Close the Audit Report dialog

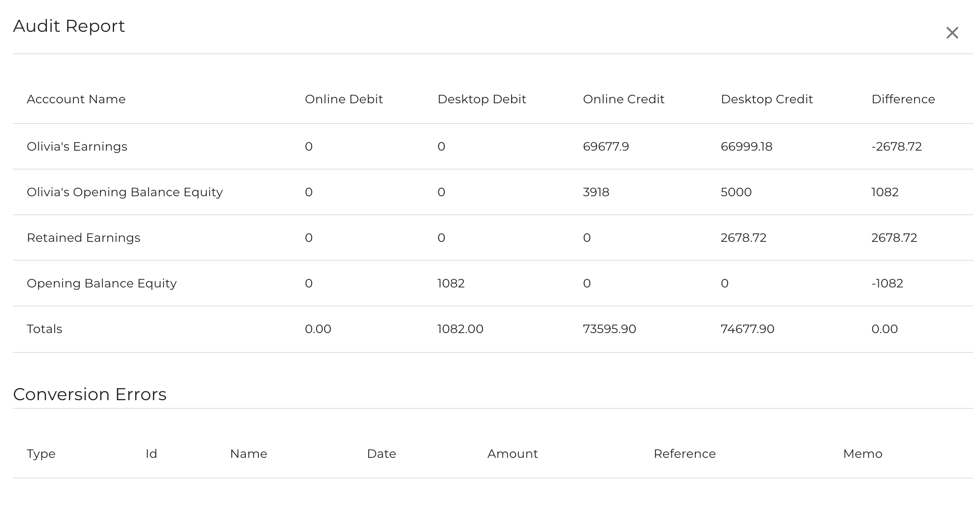tap(952, 33)
